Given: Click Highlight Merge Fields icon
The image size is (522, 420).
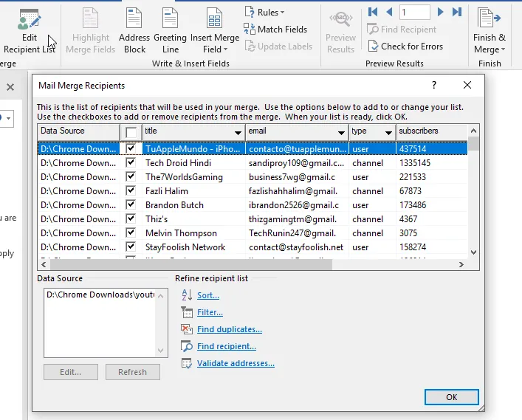Looking at the screenshot, I should tap(90, 18).
